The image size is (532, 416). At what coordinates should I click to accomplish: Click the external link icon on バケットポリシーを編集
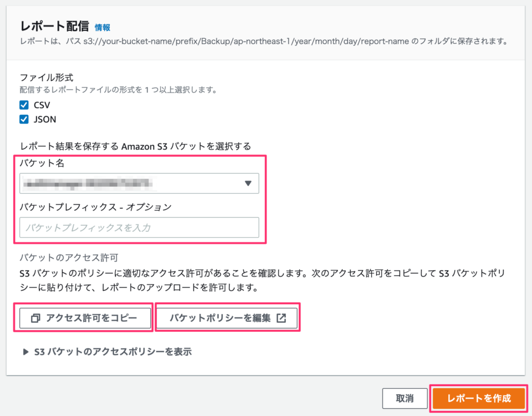coord(281,318)
